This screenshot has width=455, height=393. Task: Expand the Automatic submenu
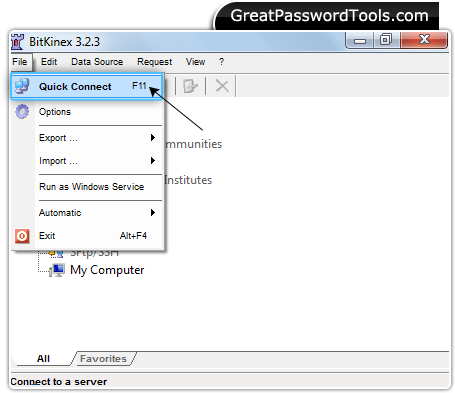coord(87,213)
